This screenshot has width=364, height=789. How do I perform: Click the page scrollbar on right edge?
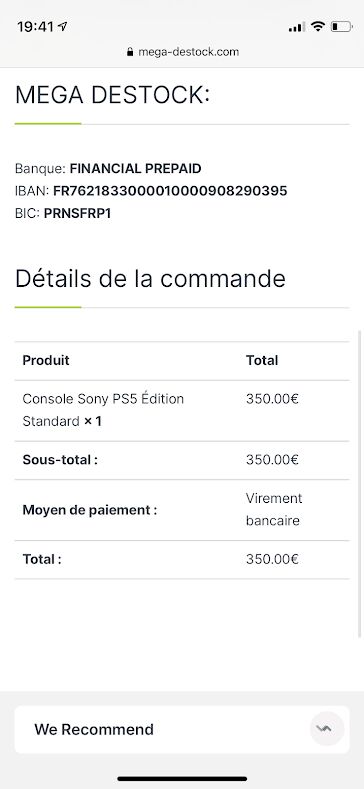tap(360, 483)
